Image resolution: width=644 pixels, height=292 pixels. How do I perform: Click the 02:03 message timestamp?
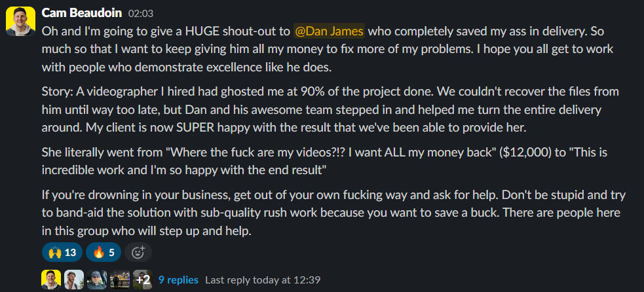pyautogui.click(x=140, y=14)
